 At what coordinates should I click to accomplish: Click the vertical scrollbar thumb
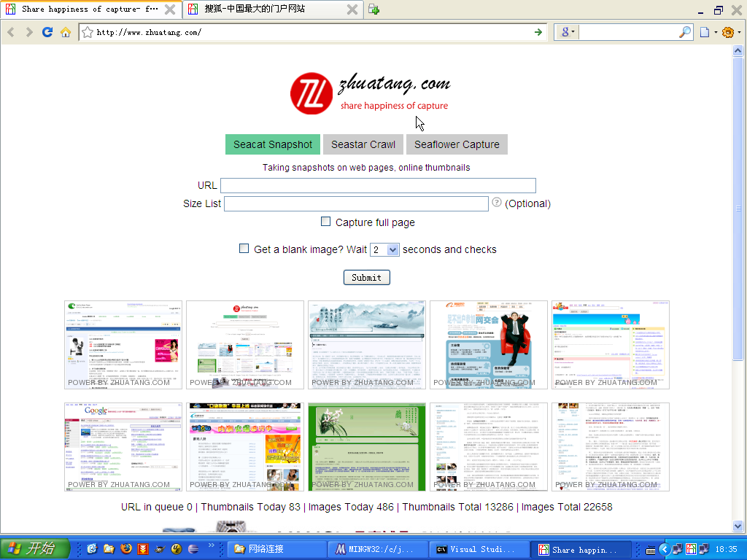[x=738, y=208]
